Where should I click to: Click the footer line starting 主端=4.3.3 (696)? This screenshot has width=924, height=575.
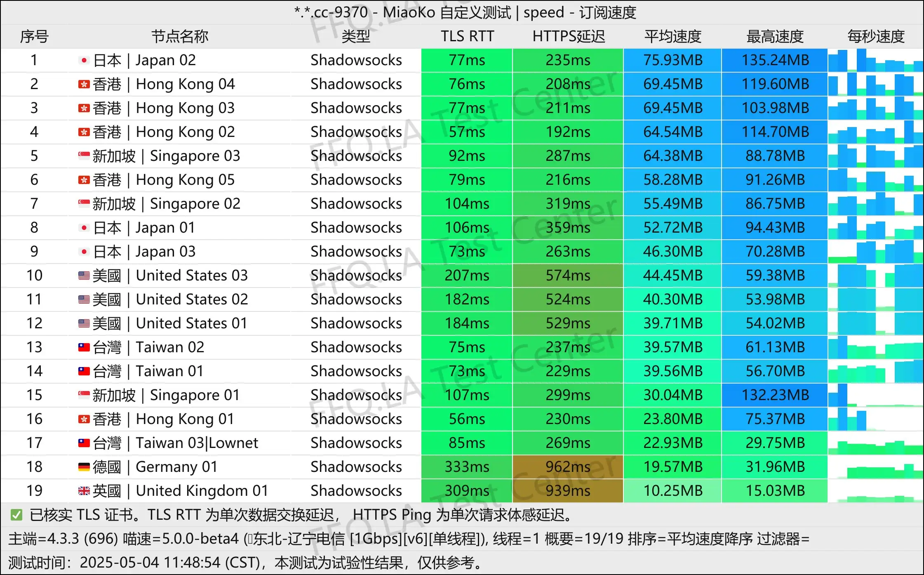coord(409,539)
